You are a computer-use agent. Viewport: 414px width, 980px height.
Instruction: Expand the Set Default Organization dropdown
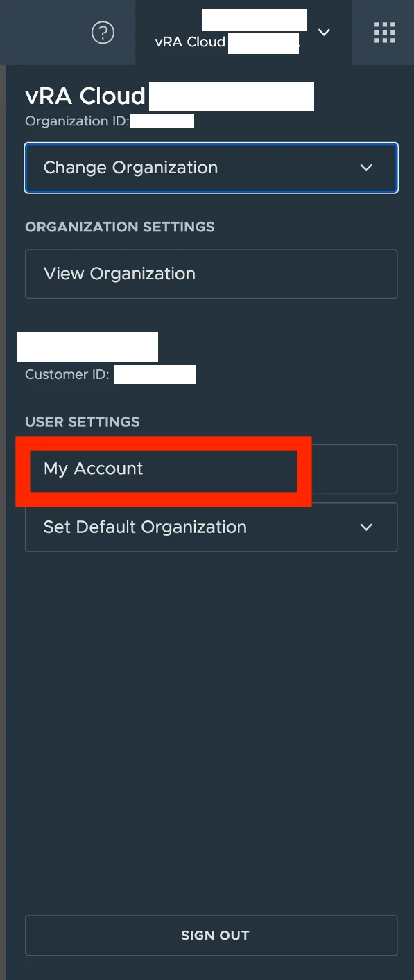click(212, 527)
